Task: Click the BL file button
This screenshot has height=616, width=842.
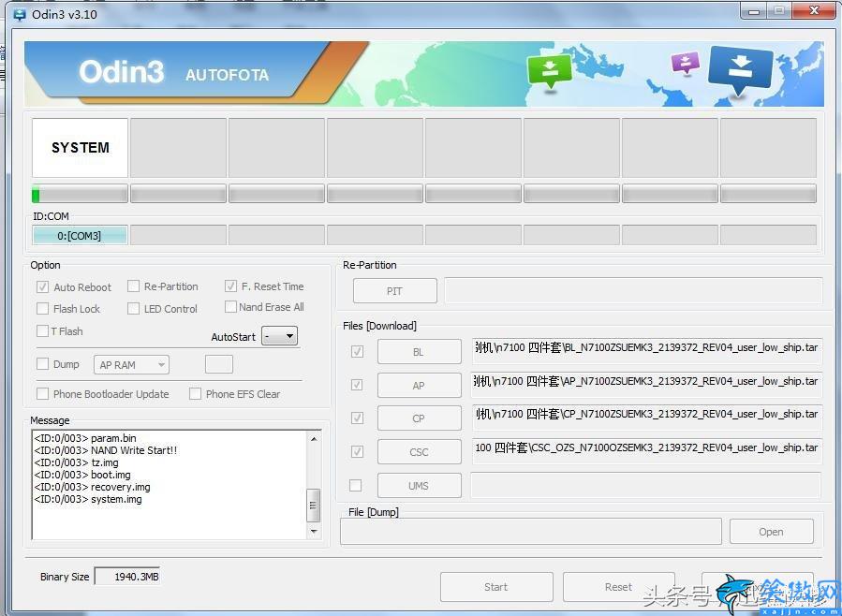Action: point(420,351)
